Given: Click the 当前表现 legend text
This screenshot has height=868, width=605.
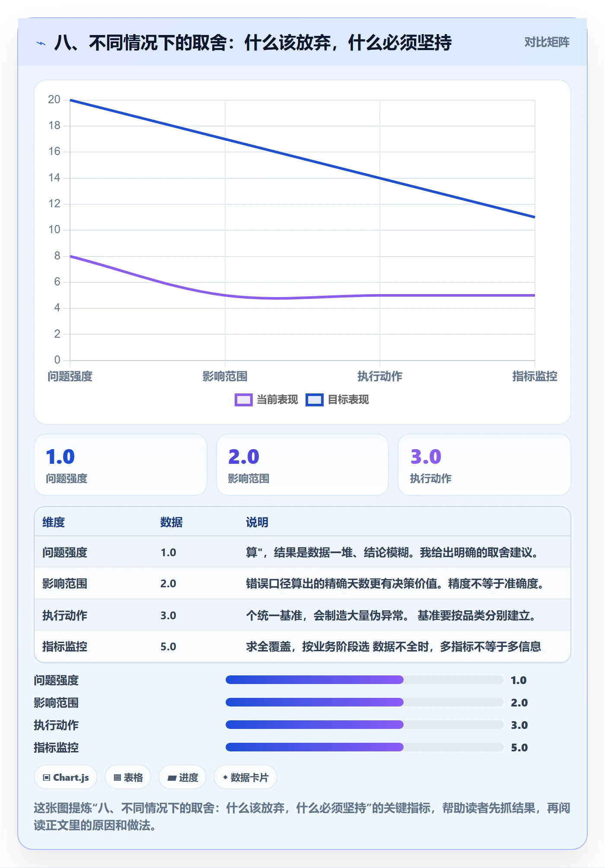Looking at the screenshot, I should [x=277, y=400].
